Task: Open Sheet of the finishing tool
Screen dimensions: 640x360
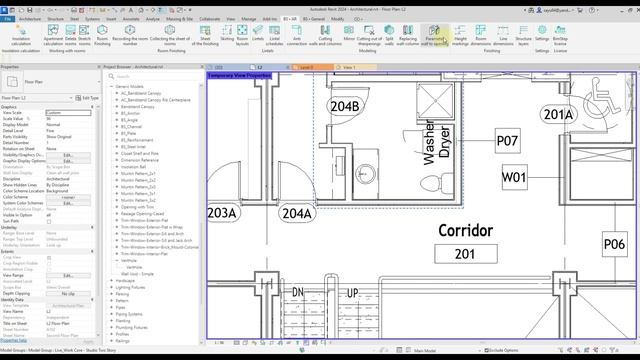Action: pos(205,35)
